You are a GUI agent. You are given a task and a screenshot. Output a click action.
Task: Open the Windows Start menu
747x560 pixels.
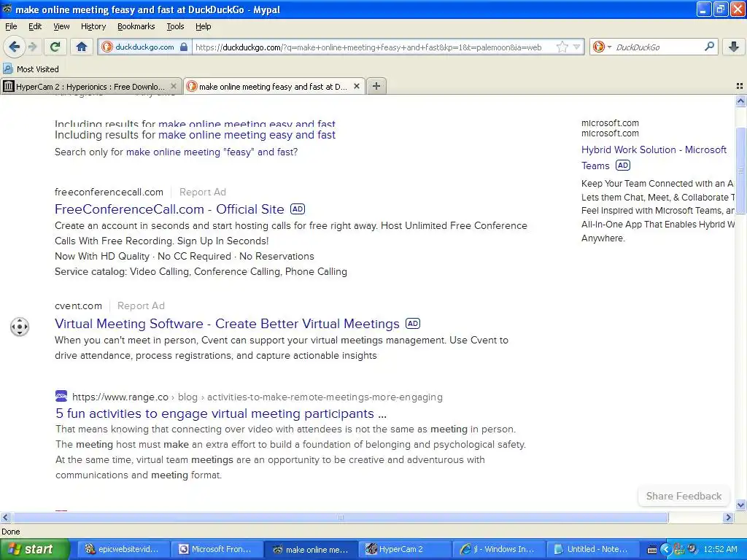pyautogui.click(x=35, y=549)
